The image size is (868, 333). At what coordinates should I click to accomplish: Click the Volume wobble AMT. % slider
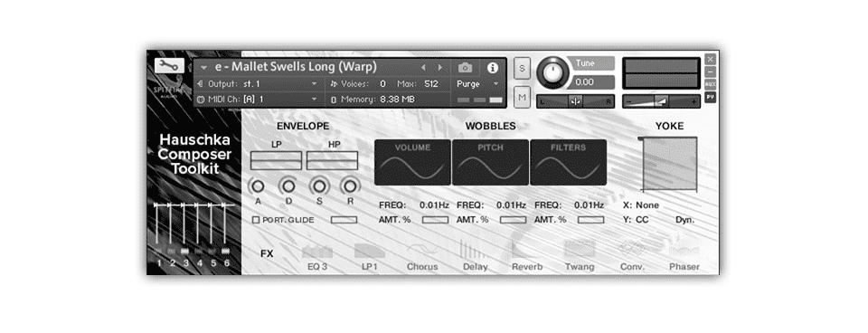[435, 220]
